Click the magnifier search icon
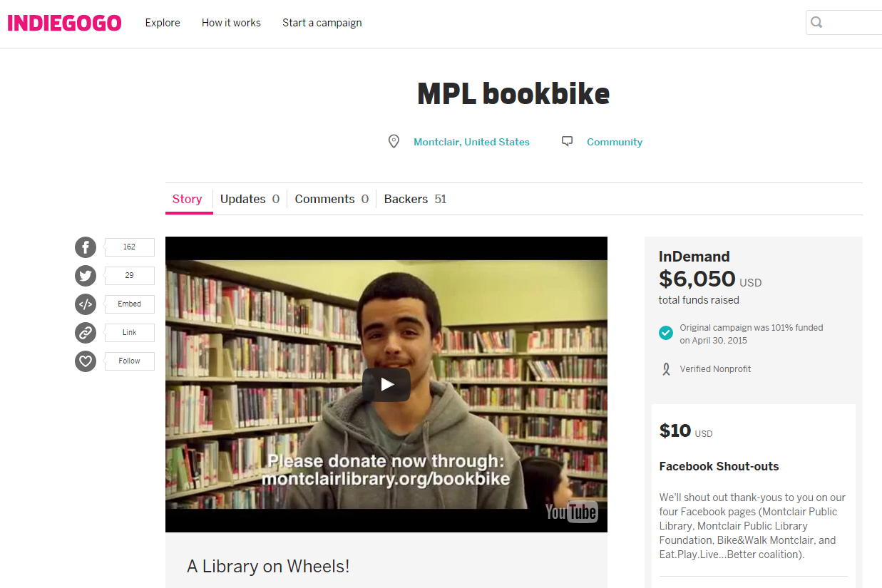Screen dimensions: 882x588 [817, 23]
